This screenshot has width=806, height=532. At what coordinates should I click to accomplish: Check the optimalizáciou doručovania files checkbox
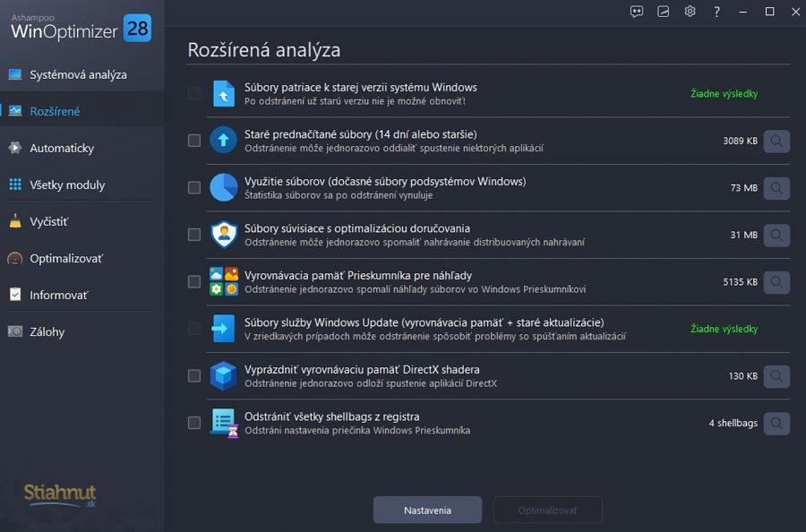coord(194,235)
